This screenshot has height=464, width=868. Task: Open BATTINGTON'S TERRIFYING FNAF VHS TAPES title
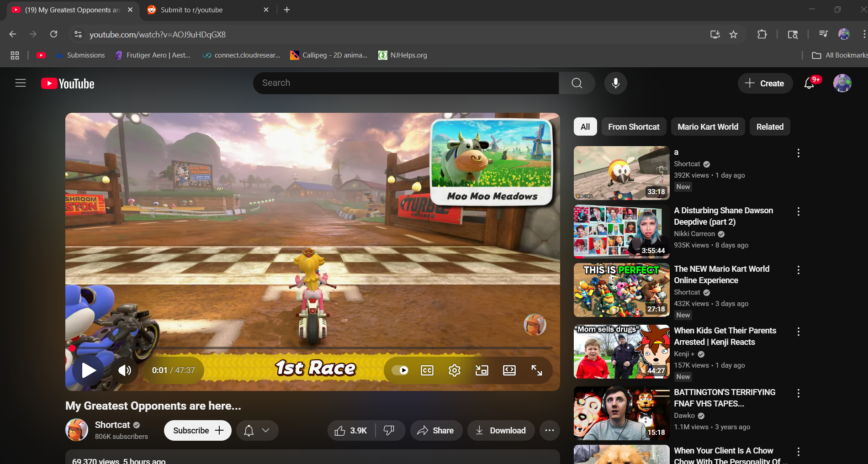coord(725,398)
